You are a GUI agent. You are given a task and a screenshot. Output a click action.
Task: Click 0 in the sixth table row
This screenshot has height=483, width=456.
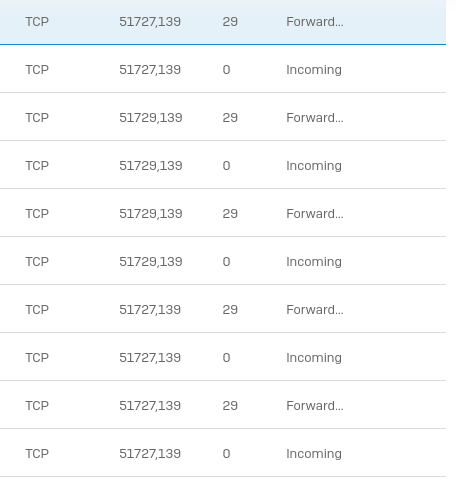[226, 262]
